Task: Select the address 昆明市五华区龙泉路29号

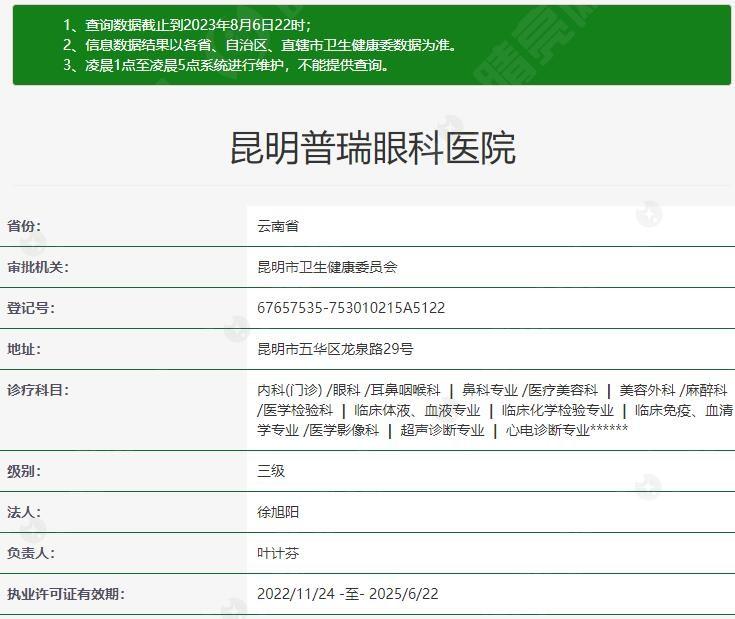Action: point(335,349)
